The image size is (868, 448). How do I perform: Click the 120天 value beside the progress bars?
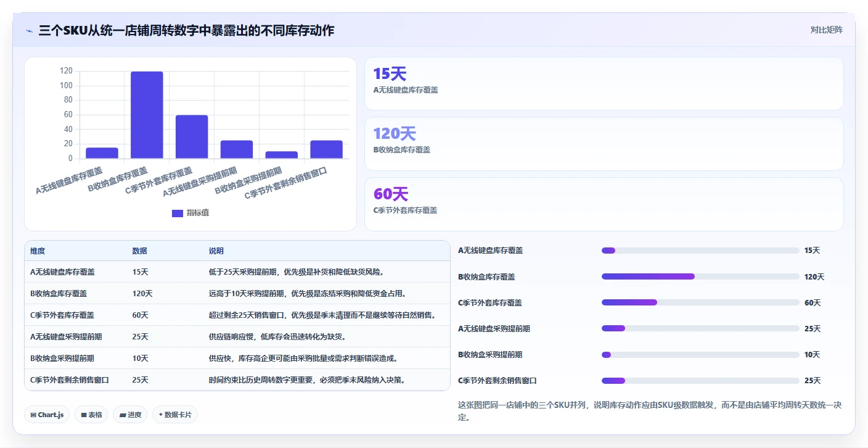point(814,276)
